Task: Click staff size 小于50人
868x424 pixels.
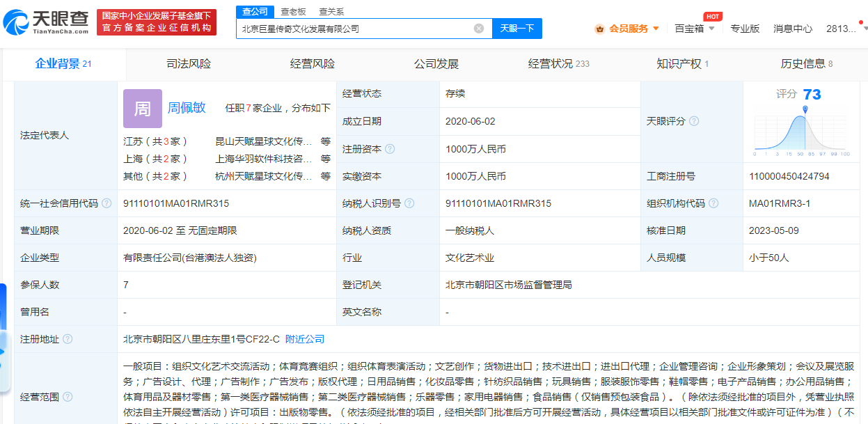Action: (769, 258)
